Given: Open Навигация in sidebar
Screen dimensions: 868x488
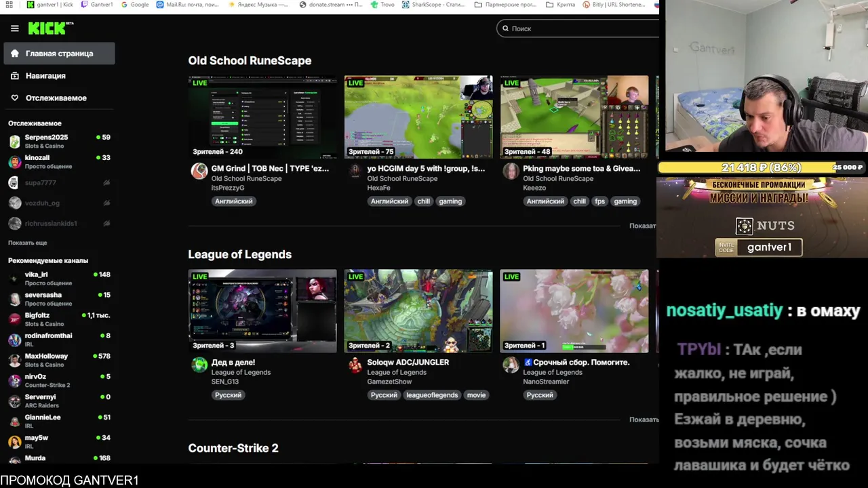Looking at the screenshot, I should pyautogui.click(x=59, y=76).
